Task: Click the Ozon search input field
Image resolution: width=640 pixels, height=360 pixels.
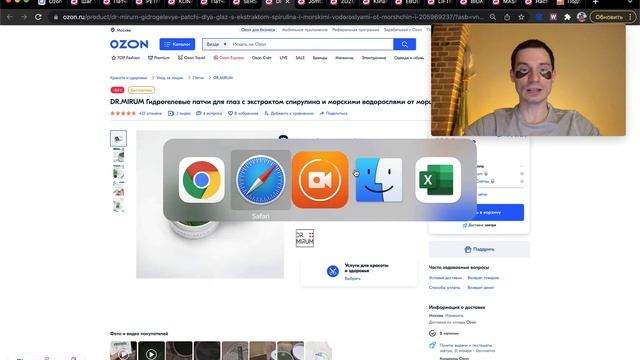Action: coord(311,44)
